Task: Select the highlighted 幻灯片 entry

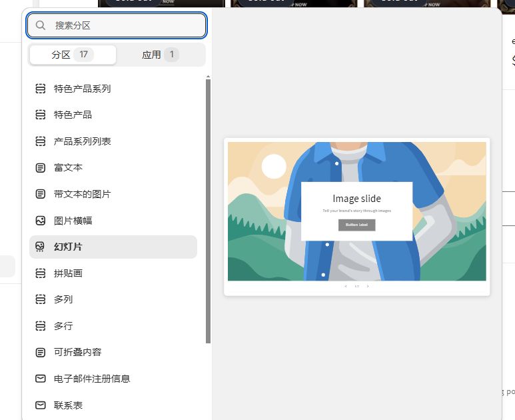Action: click(113, 247)
